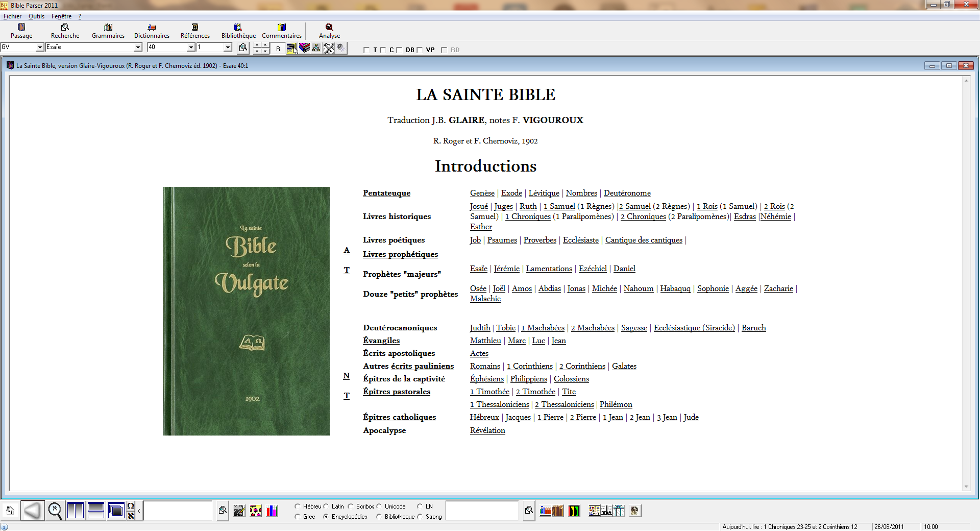Viewport: 980px width, 531px height.
Task: Enable the C checkbox
Action: pyautogui.click(x=383, y=50)
